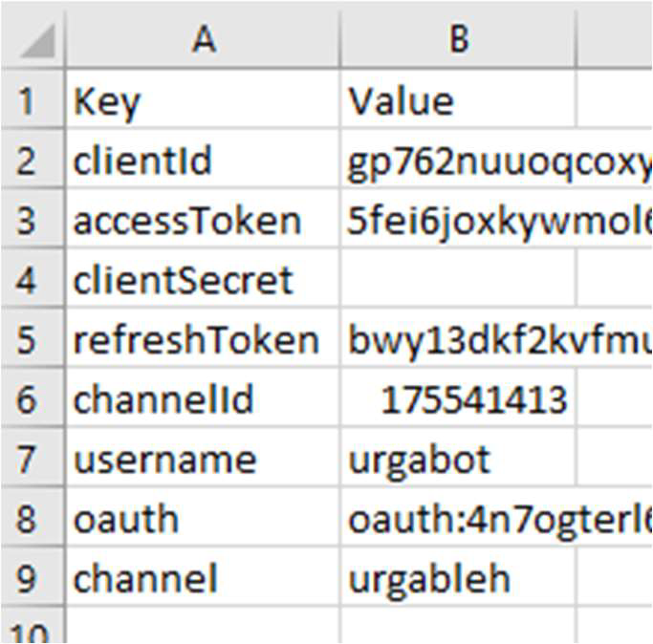
Task: Select row 4 header
Action: tap(27, 280)
